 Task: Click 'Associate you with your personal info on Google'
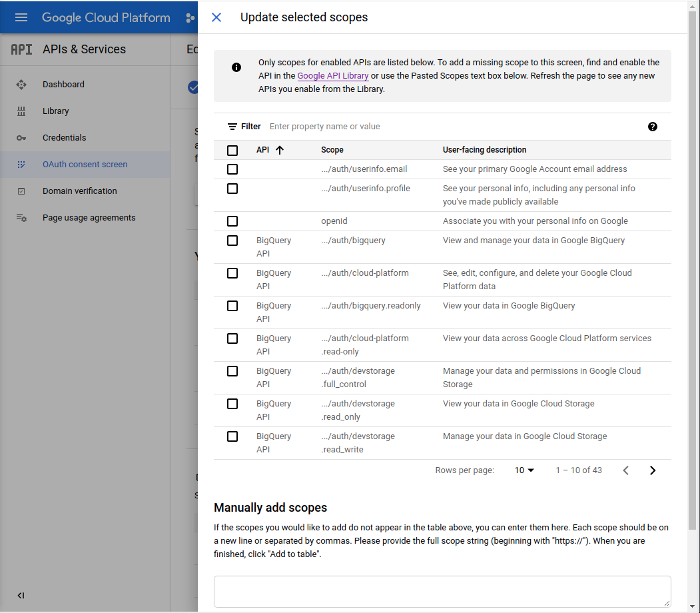point(535,221)
